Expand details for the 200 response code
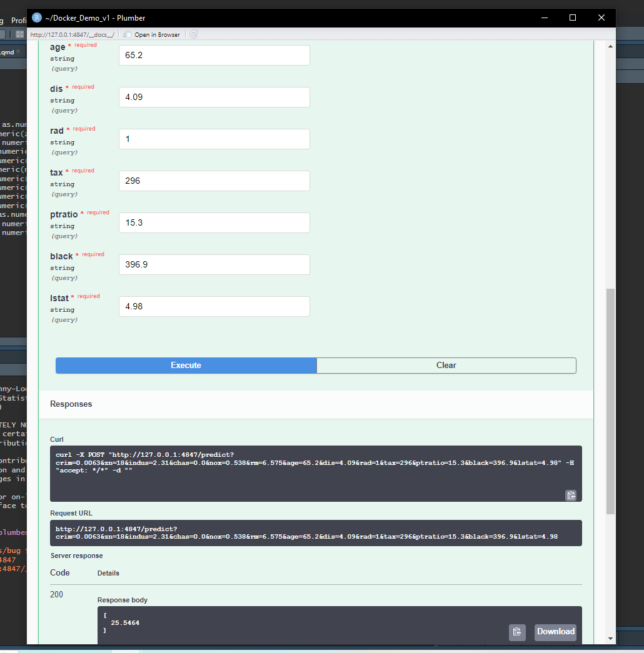This screenshot has width=644, height=653. coord(56,594)
